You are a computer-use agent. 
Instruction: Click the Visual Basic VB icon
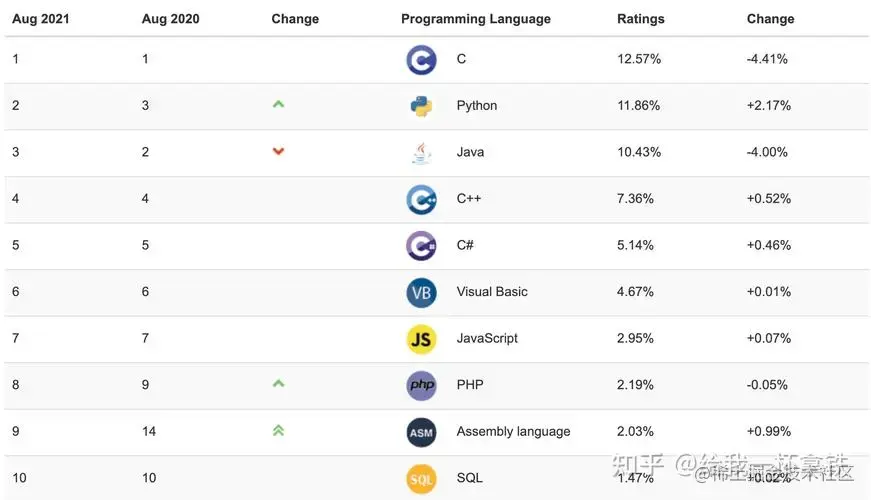click(421, 292)
